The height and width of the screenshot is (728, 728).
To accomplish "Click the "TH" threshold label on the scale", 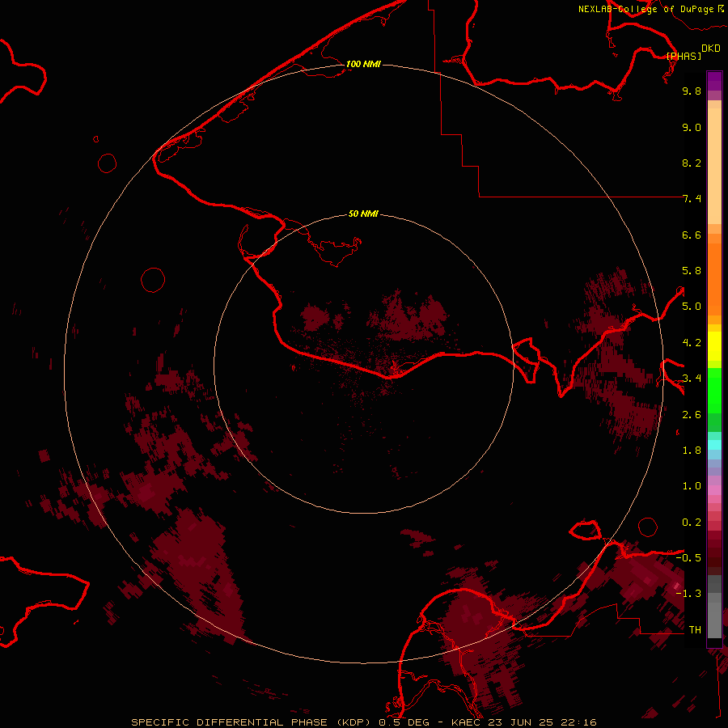I will point(695,630).
